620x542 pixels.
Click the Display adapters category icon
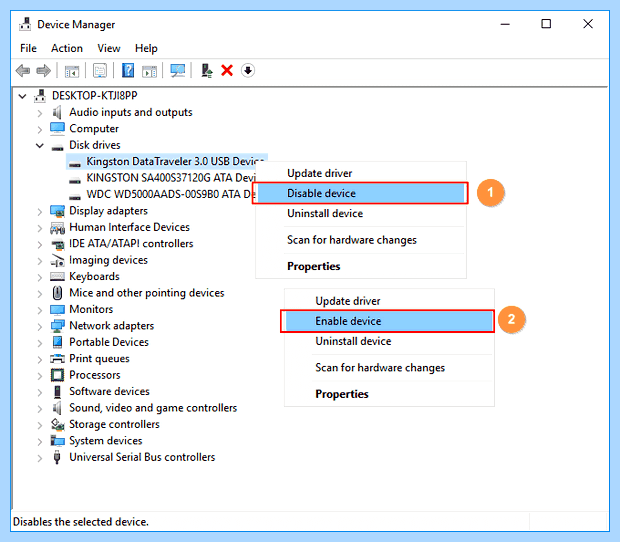tap(57, 211)
